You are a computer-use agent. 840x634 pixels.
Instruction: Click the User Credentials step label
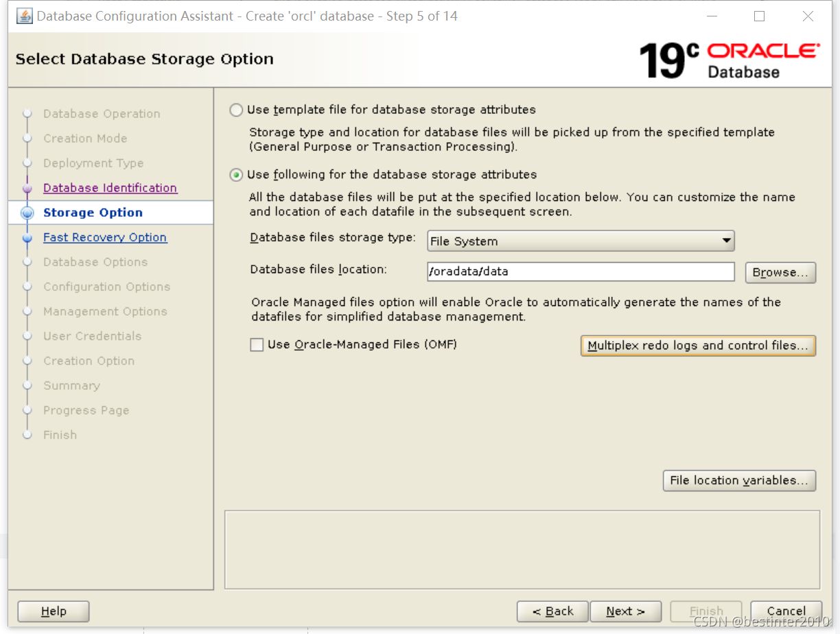92,336
